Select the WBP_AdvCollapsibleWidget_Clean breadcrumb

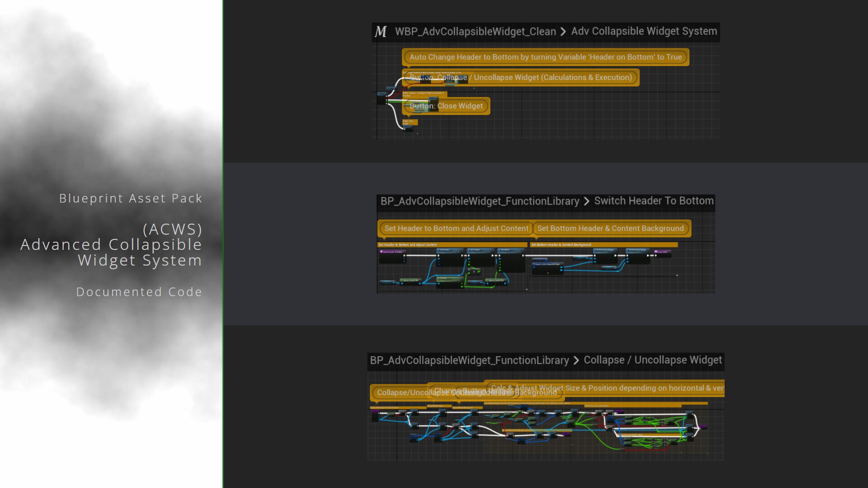click(475, 32)
